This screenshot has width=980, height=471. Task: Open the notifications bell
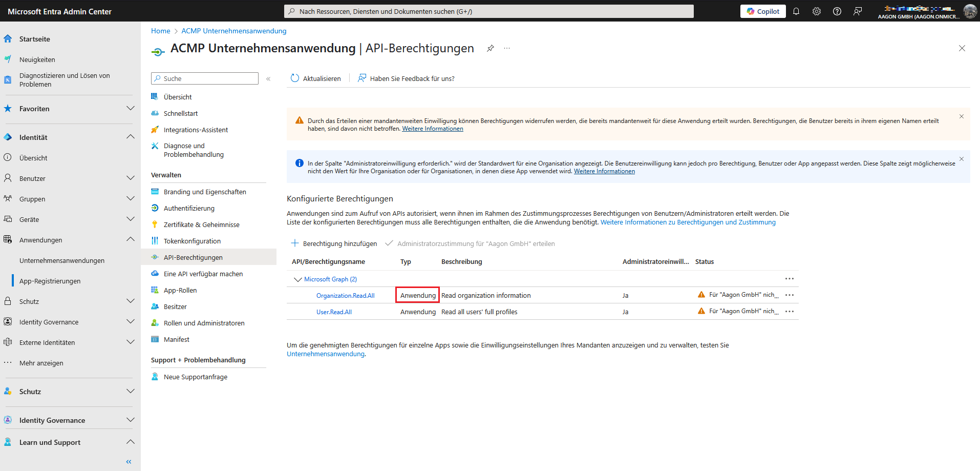click(x=796, y=11)
